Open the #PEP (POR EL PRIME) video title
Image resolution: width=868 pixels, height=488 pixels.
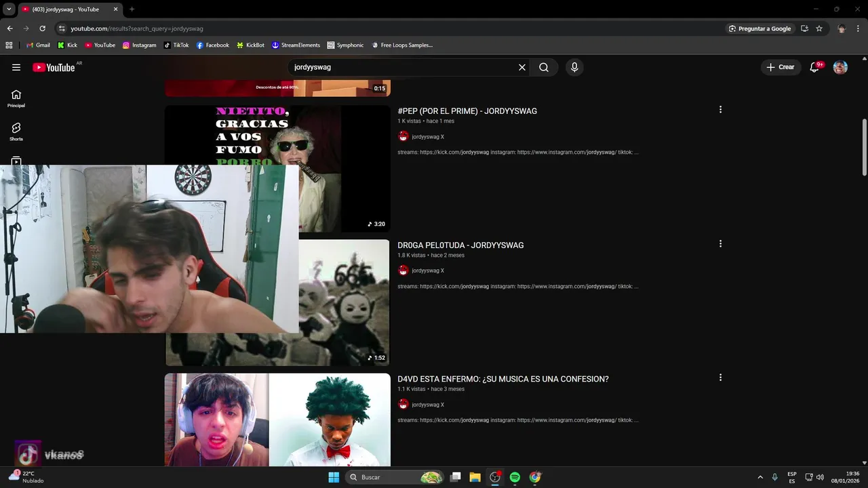[x=467, y=111]
